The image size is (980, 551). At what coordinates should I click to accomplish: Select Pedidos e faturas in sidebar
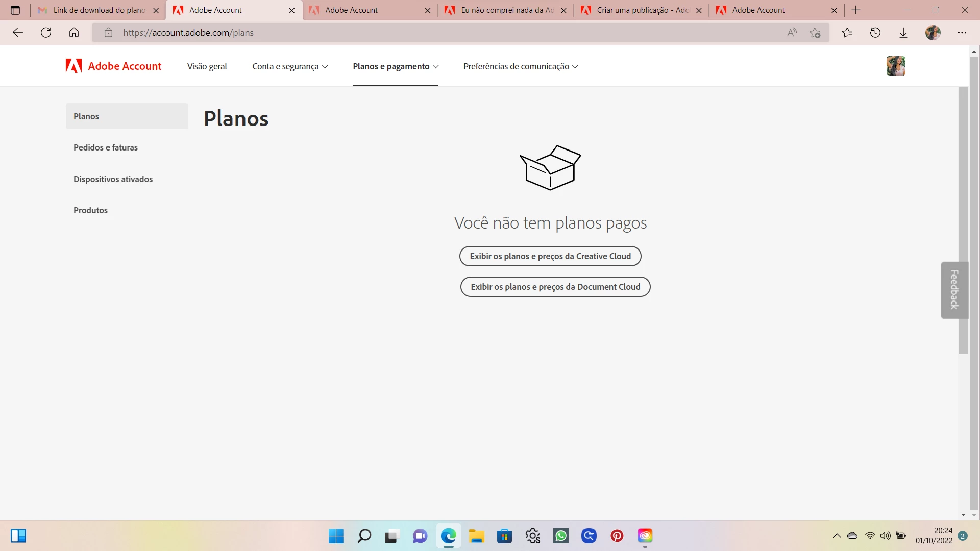[106, 147]
